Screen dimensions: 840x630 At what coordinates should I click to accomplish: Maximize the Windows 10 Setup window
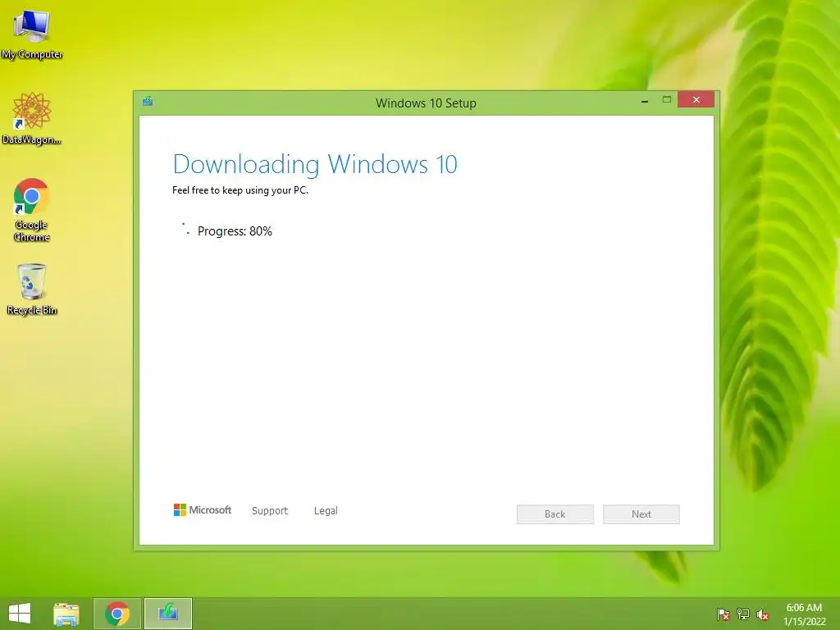pyautogui.click(x=666, y=100)
